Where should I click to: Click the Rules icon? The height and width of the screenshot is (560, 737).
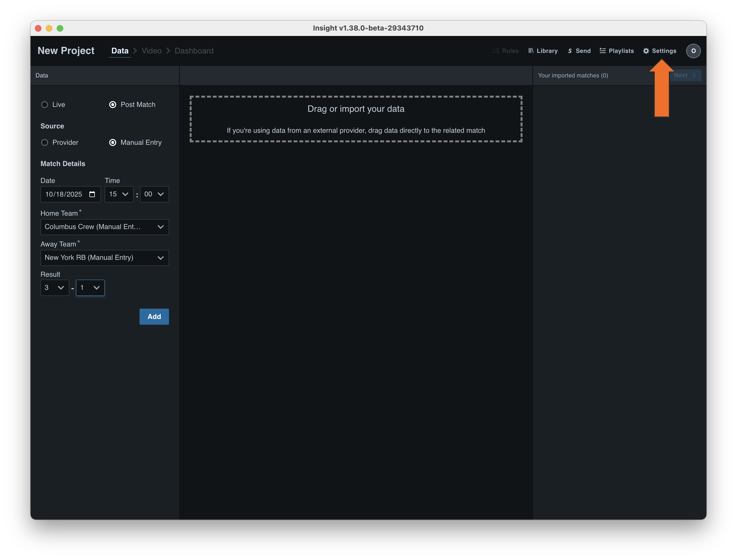coord(496,51)
